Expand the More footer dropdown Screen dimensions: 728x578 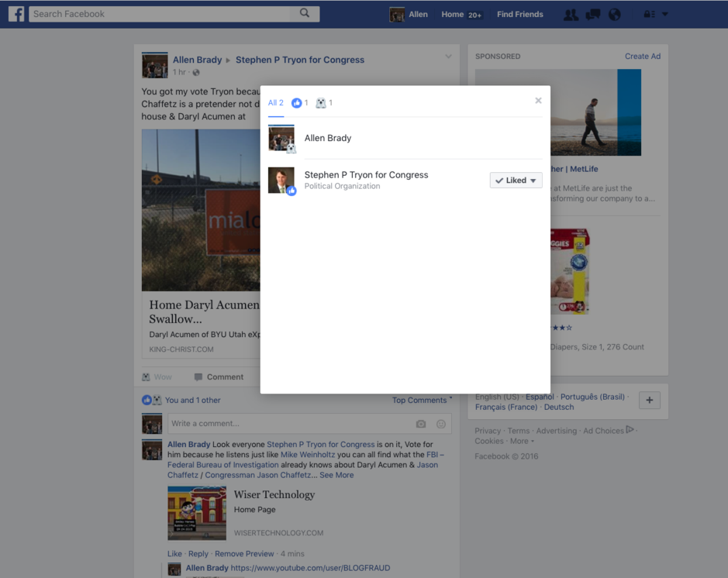tap(522, 441)
